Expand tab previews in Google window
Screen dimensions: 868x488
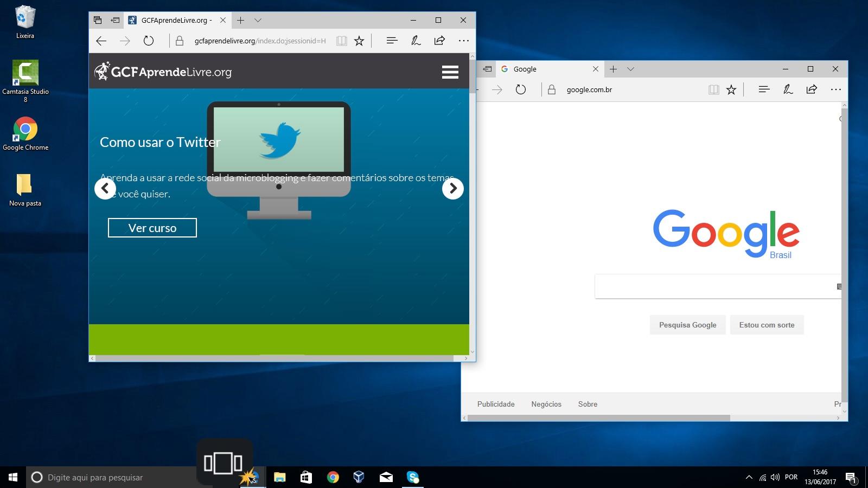pyautogui.click(x=630, y=69)
